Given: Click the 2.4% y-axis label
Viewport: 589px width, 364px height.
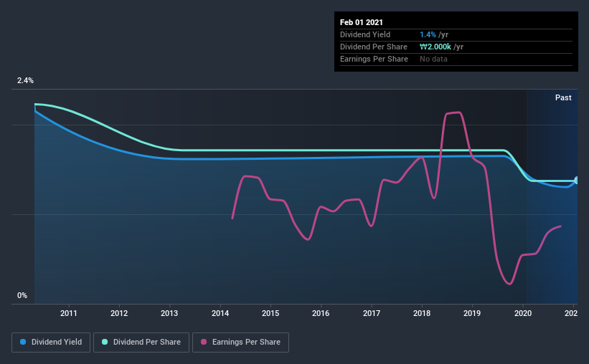Looking at the screenshot, I should tap(25, 80).
